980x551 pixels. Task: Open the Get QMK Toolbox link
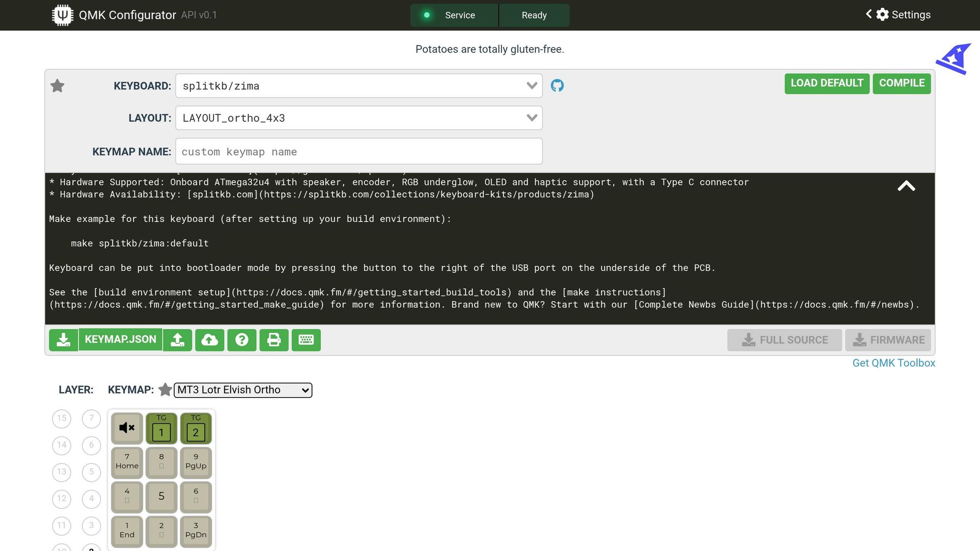pos(894,363)
